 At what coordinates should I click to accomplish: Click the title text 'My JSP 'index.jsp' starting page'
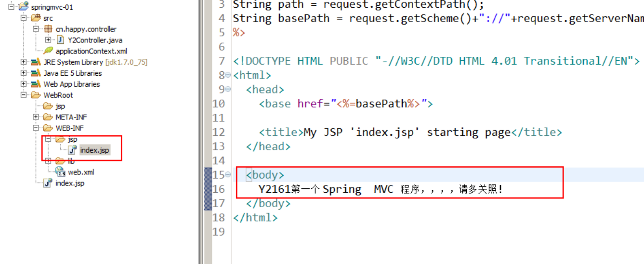click(x=407, y=132)
